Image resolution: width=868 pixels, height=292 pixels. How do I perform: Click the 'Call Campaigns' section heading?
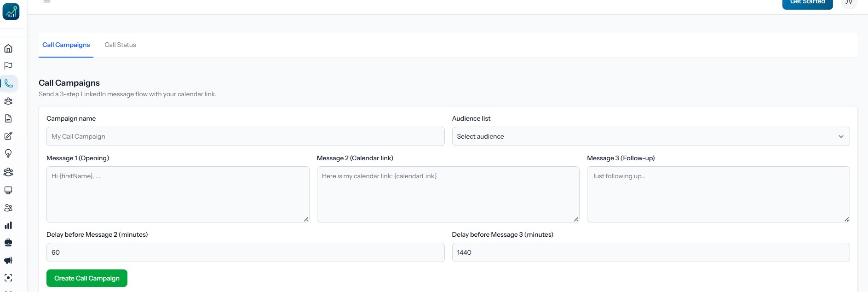69,83
